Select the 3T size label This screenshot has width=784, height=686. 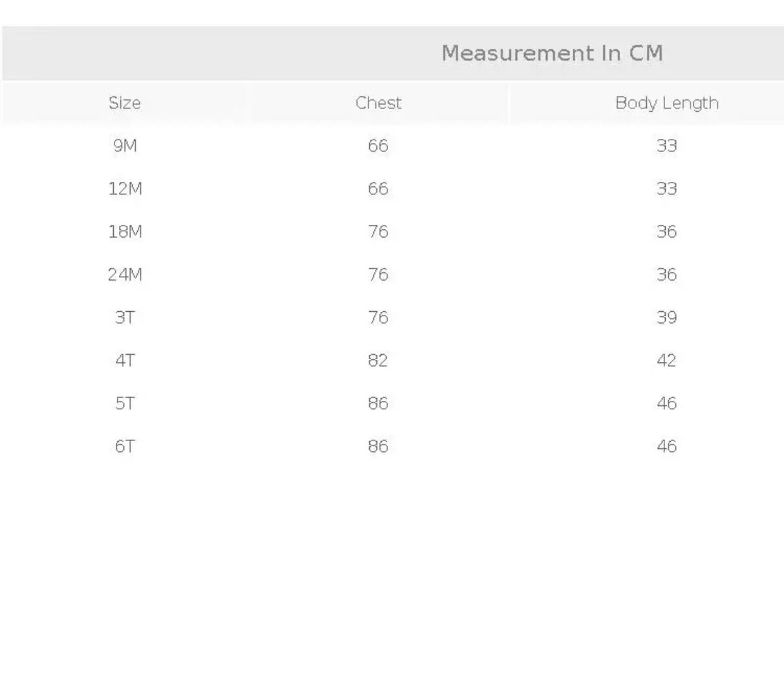(x=125, y=317)
